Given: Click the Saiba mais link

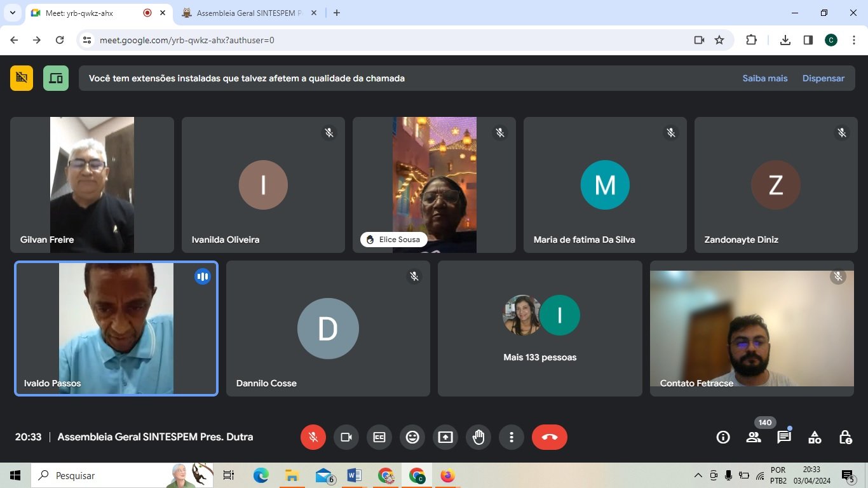Looking at the screenshot, I should coord(764,78).
